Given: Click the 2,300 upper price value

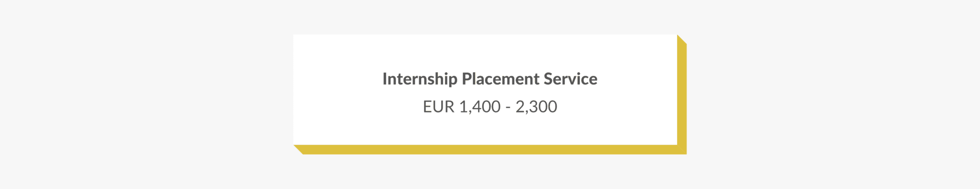Looking at the screenshot, I should [536, 106].
